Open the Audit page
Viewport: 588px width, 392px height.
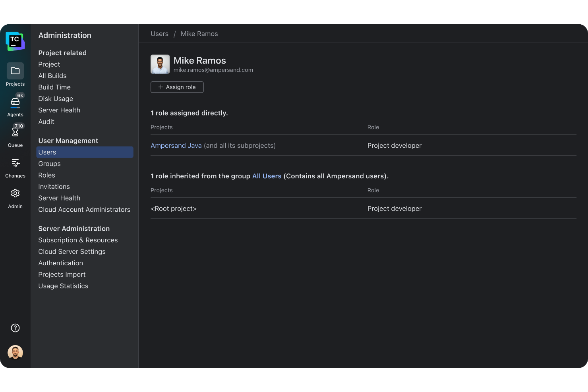[x=46, y=122]
